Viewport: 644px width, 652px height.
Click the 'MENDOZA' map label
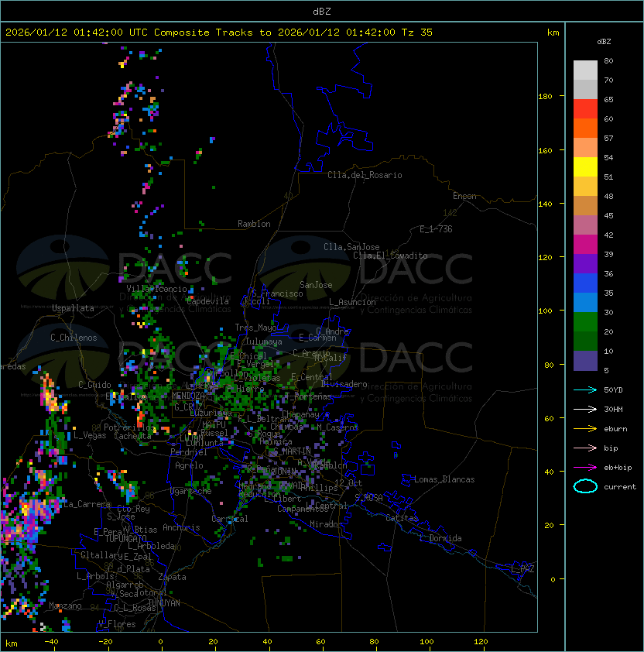click(188, 396)
